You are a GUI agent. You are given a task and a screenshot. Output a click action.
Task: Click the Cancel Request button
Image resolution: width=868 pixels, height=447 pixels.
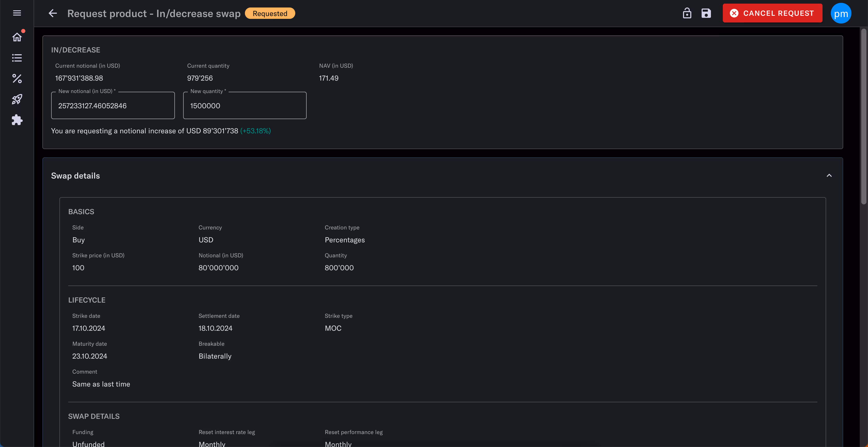(x=772, y=13)
